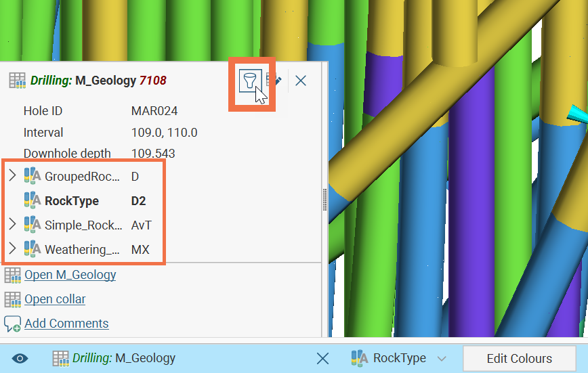Click the Open collar link

click(55, 299)
